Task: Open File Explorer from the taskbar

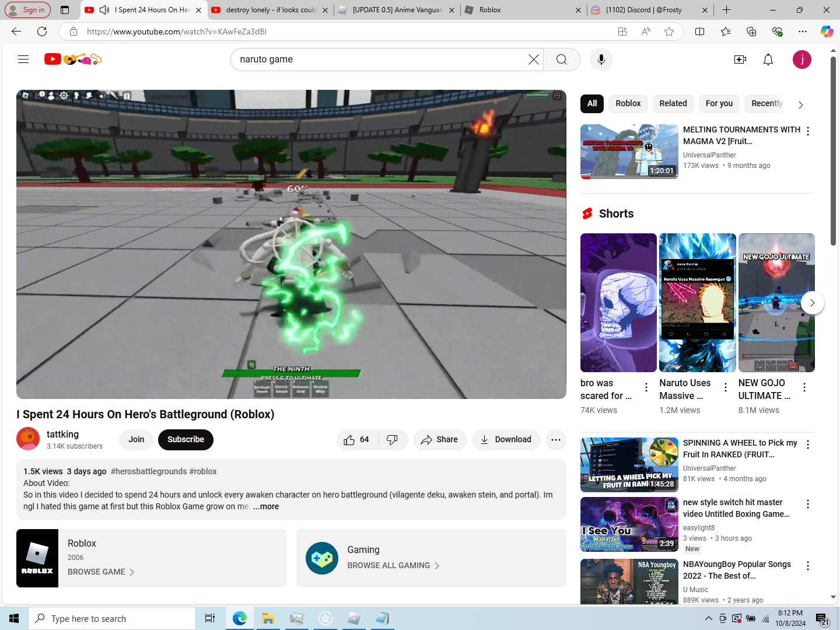Action: 268,618
